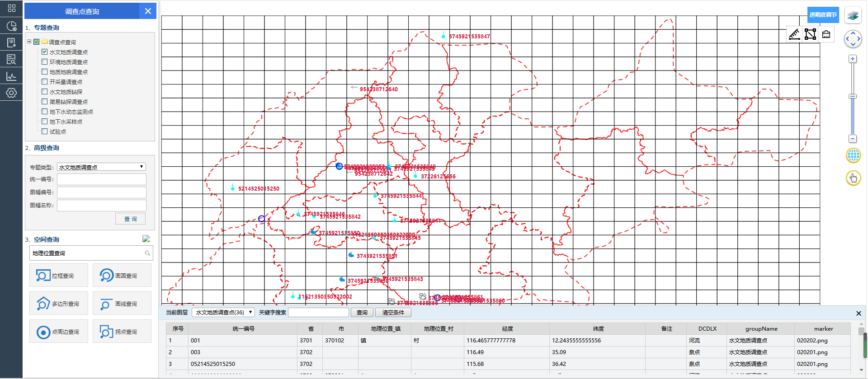Viewport: 868px width, 379px height.
Task: Open the 专题类型 dropdown
Action: (101, 167)
